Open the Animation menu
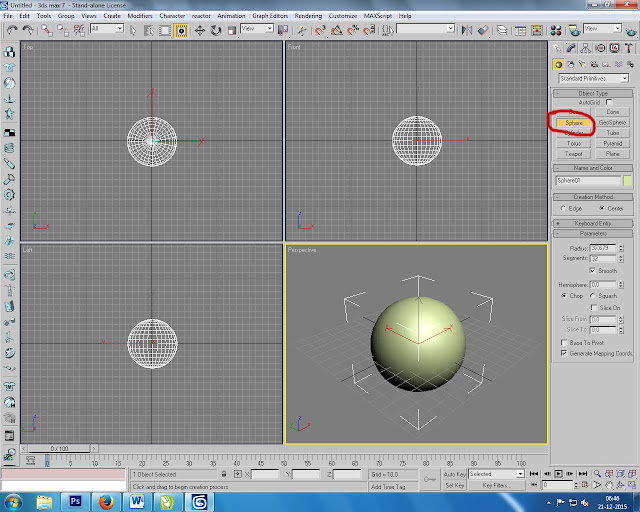 pyautogui.click(x=231, y=16)
